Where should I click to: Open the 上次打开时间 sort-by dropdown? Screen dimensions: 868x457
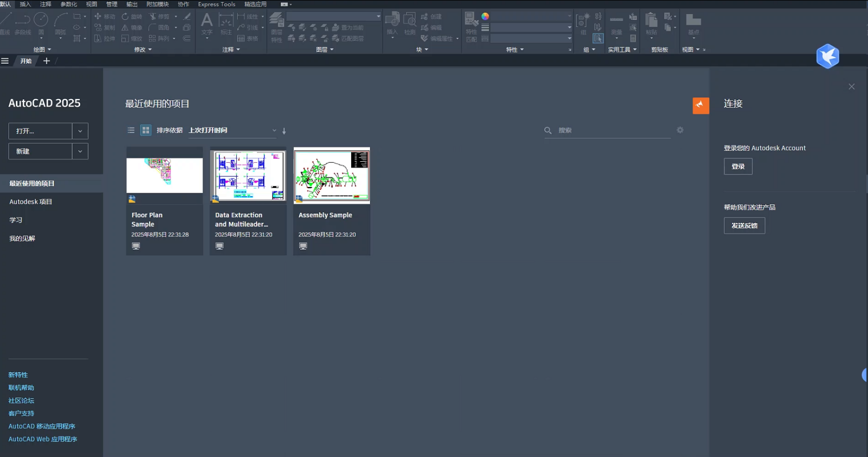(x=232, y=130)
